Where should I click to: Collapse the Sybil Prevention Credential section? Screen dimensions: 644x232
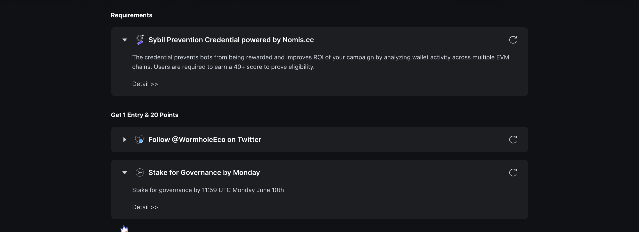(124, 40)
